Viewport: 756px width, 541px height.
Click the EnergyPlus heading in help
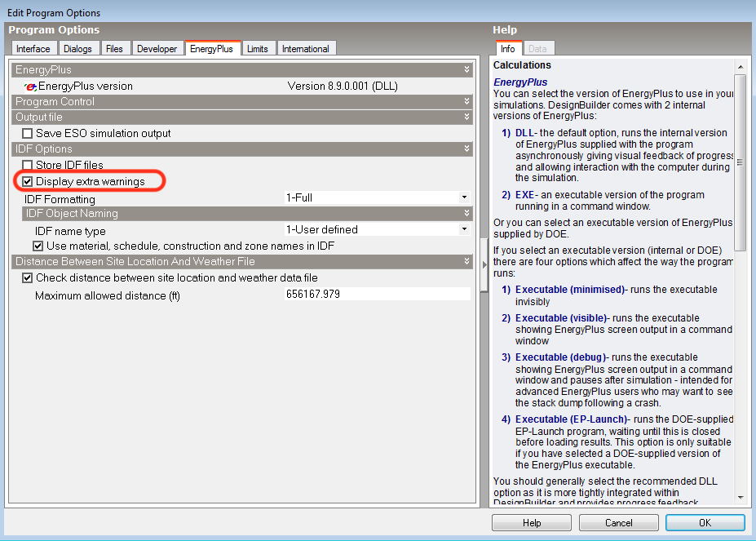[x=520, y=82]
